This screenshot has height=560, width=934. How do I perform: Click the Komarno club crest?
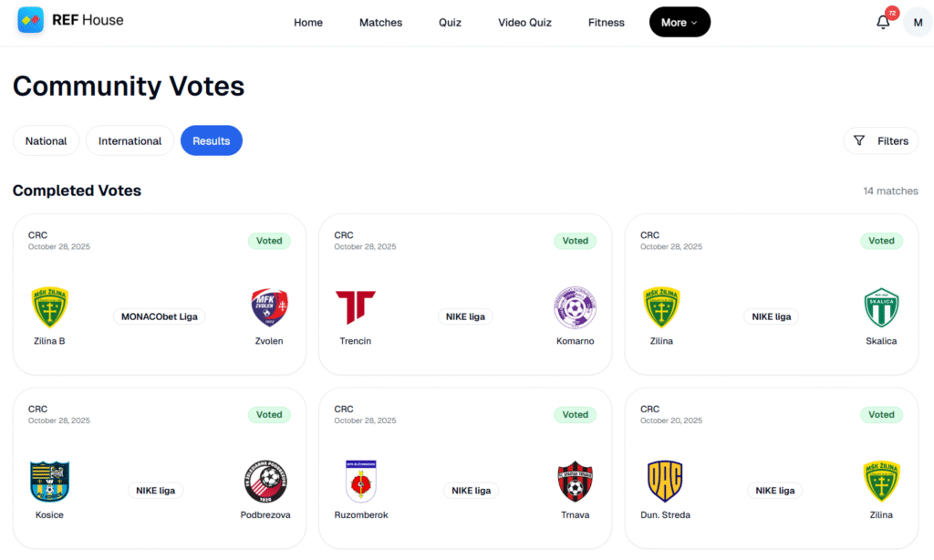pos(575,307)
